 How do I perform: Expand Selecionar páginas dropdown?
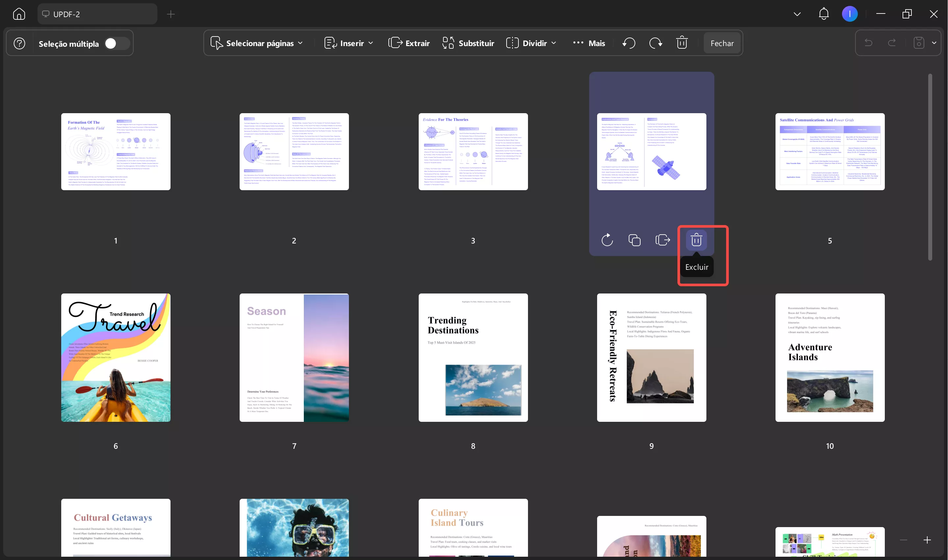[257, 43]
